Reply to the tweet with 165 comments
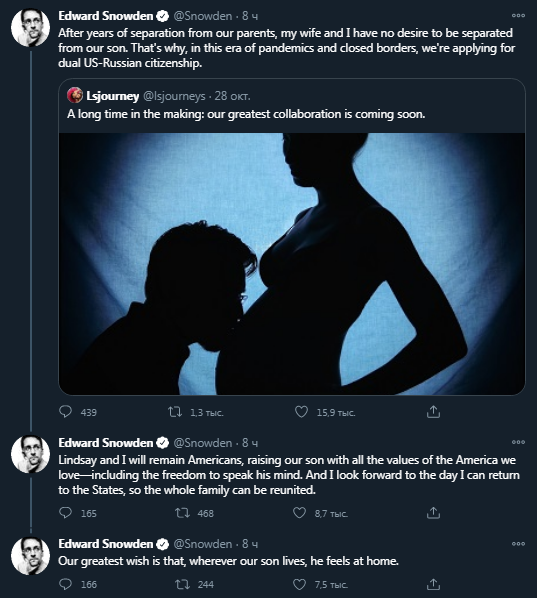537x598 pixels. tap(66, 513)
